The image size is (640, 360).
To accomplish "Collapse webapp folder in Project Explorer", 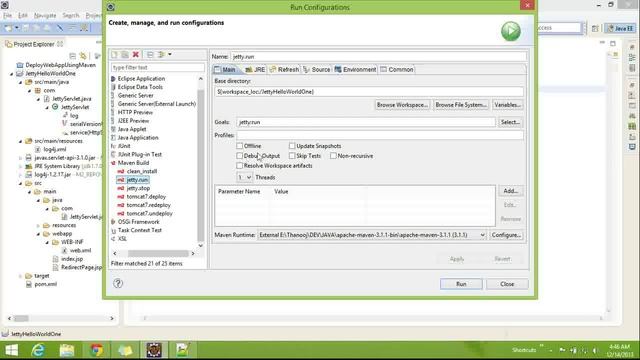I will coord(38,234).
